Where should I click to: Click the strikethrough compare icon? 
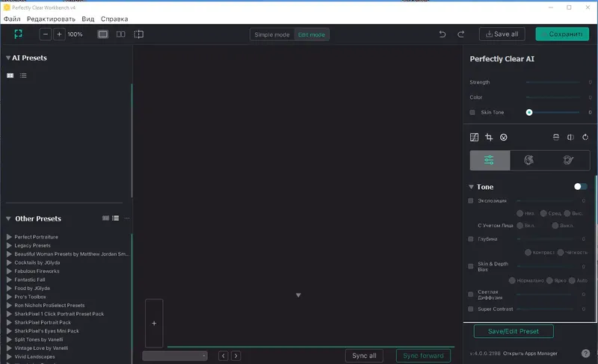[556, 138]
